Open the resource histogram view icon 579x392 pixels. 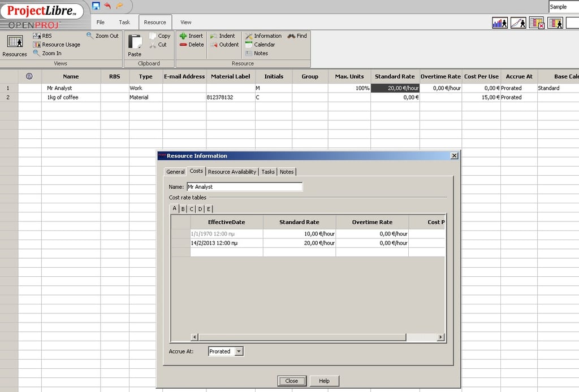[x=500, y=23]
